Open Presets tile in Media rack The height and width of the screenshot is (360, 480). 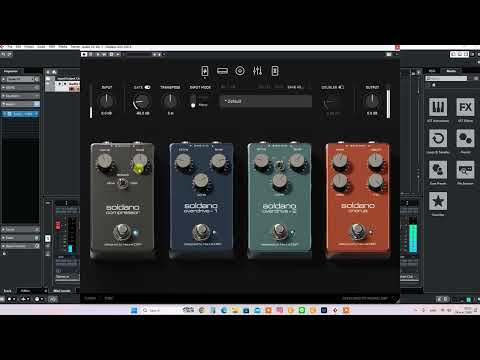click(x=465, y=138)
